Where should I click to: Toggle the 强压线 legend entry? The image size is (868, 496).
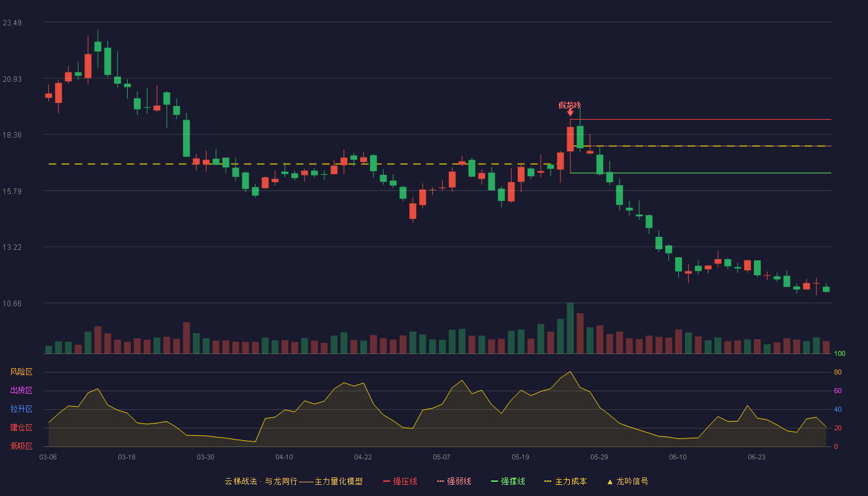point(400,481)
